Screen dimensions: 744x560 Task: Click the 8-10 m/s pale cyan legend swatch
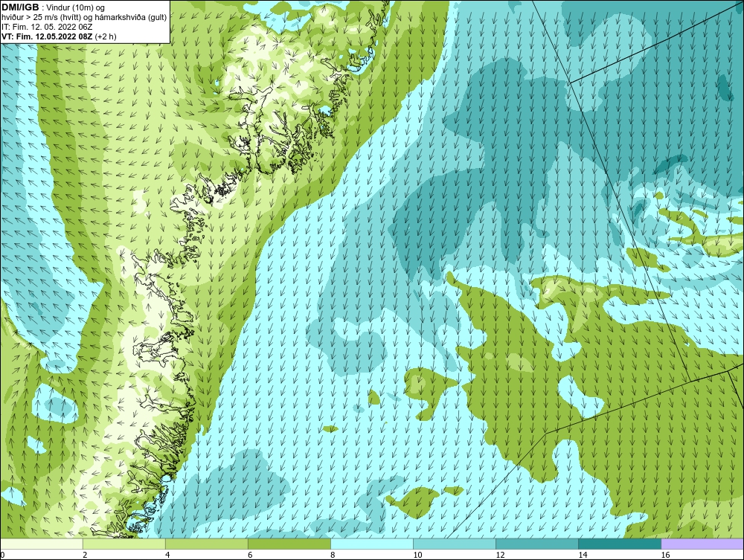[372, 544]
